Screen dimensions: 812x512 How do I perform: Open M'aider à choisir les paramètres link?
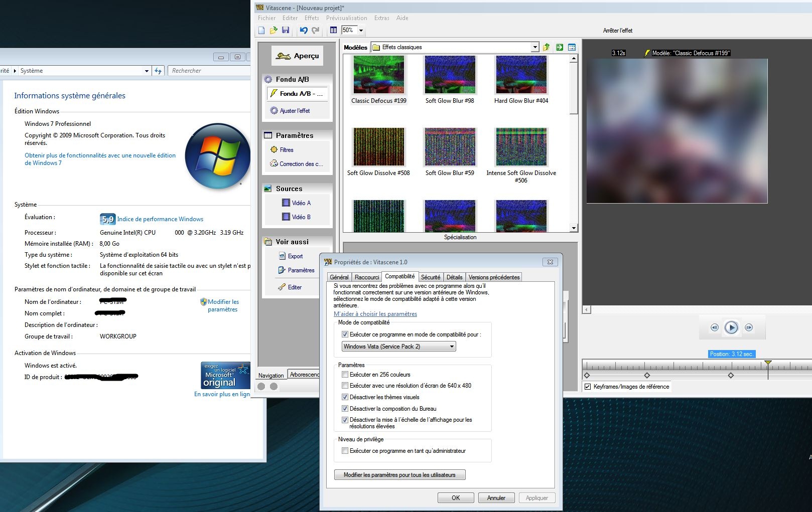tap(375, 314)
